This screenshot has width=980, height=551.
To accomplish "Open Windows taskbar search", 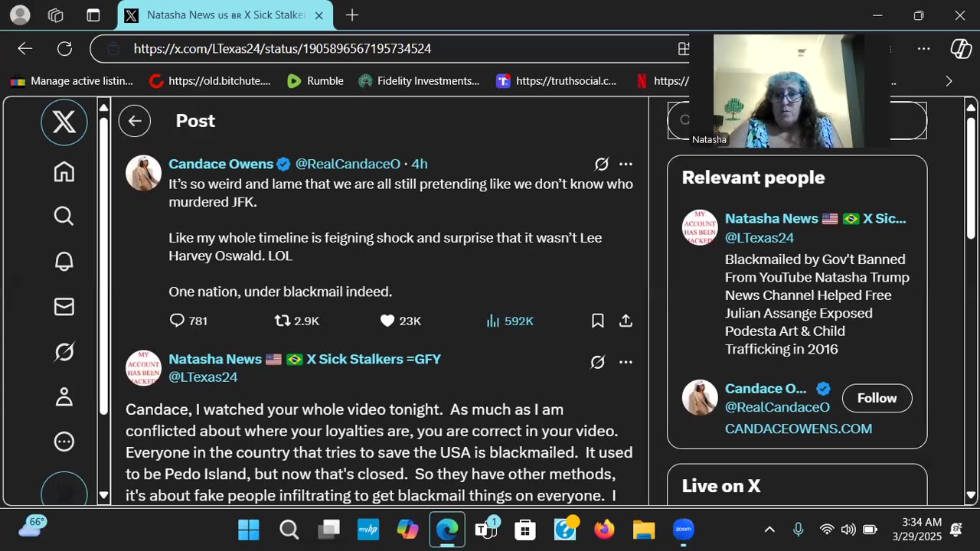I will tap(289, 530).
